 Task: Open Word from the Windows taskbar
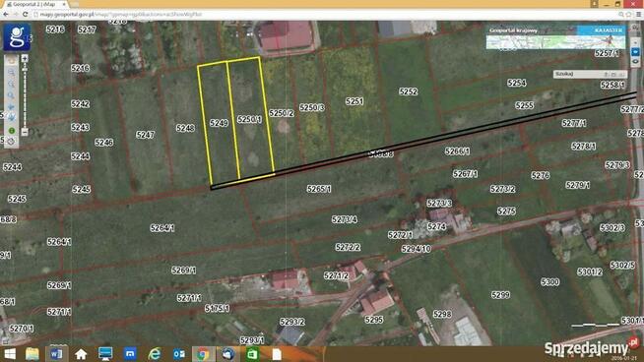click(x=56, y=354)
